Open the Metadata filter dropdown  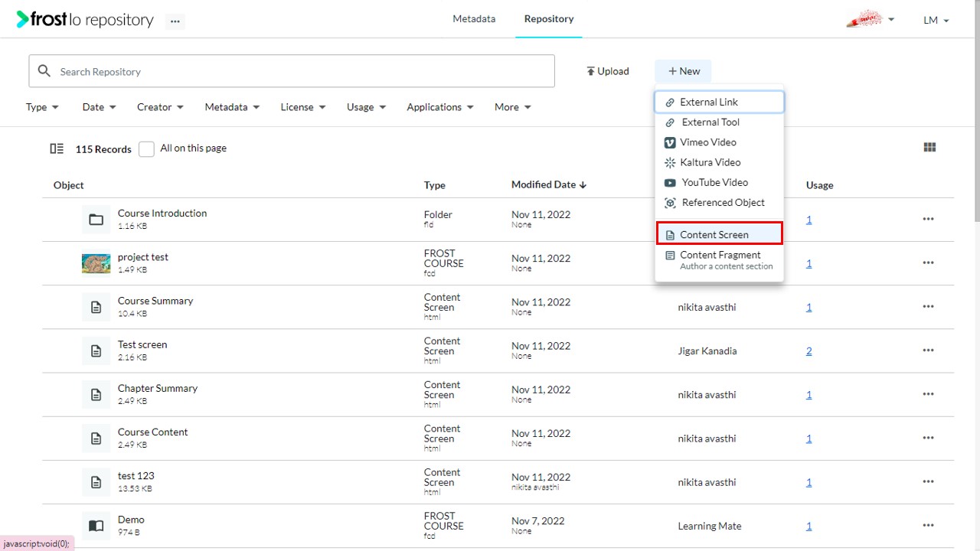pyautogui.click(x=232, y=107)
